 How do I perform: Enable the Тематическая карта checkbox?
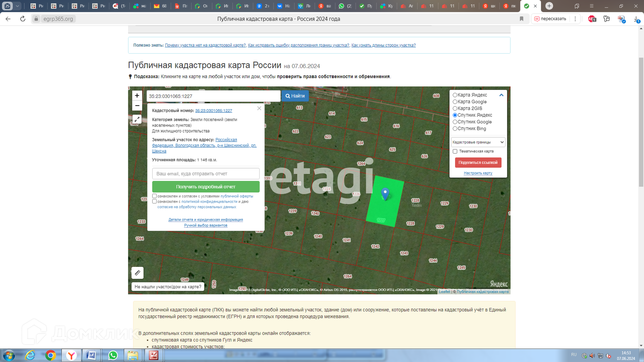tap(455, 152)
